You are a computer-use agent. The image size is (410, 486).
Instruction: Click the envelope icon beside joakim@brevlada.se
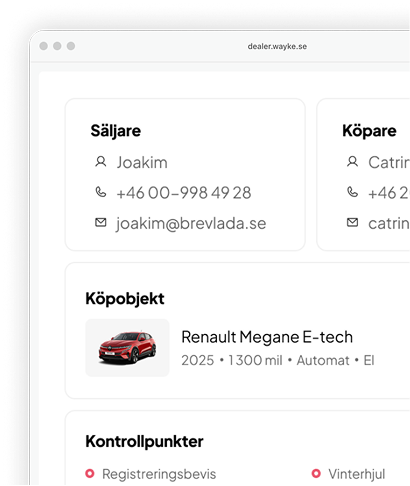pyautogui.click(x=101, y=222)
